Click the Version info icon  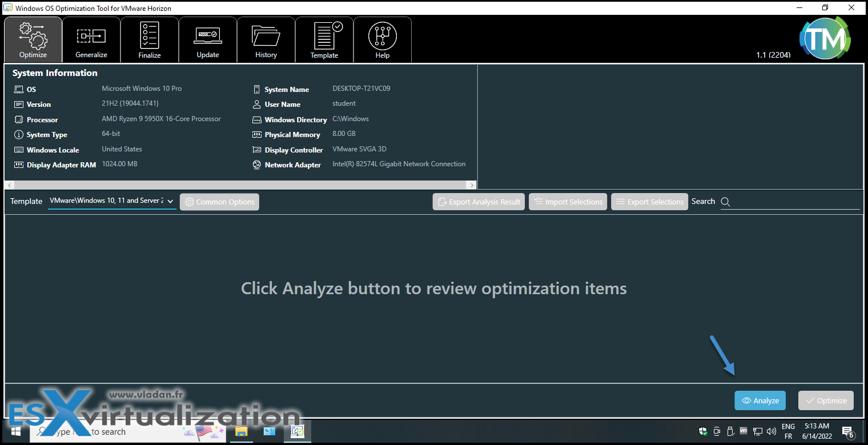tap(18, 105)
